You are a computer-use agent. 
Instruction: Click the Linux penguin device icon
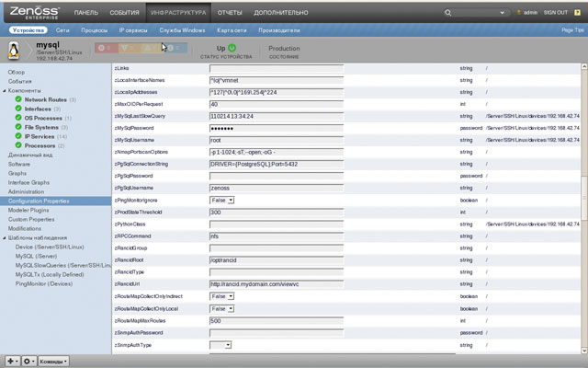click(x=14, y=51)
